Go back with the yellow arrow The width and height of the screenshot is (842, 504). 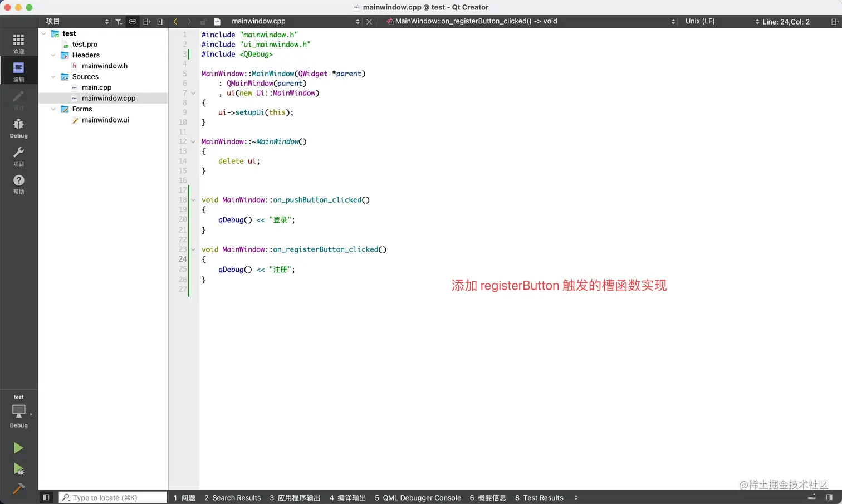175,22
